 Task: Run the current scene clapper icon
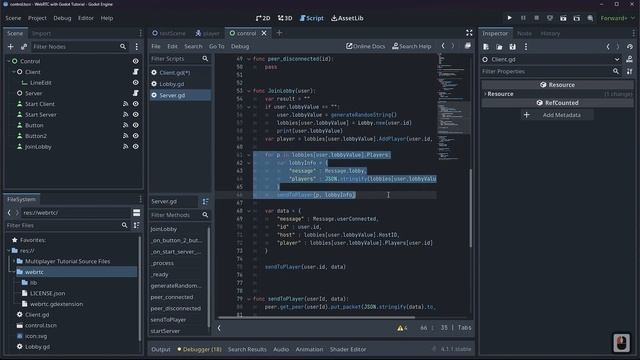click(563, 18)
